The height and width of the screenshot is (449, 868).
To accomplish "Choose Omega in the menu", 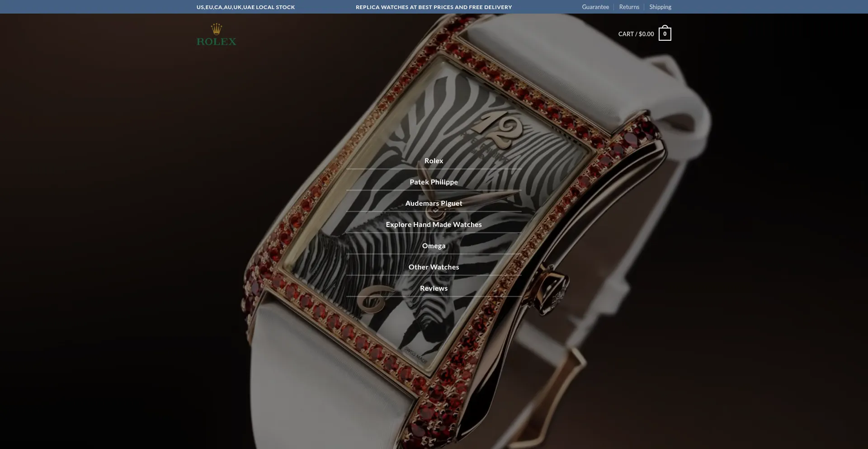I will (x=434, y=246).
